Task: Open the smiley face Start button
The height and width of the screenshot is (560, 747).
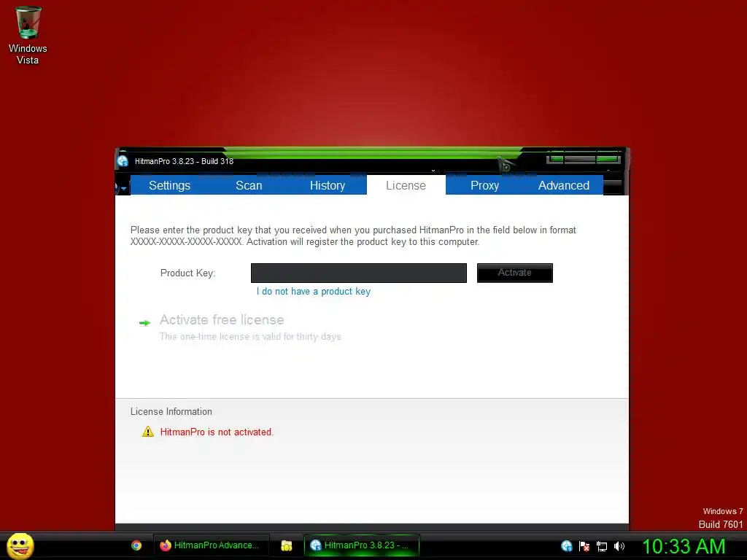Action: point(20,545)
